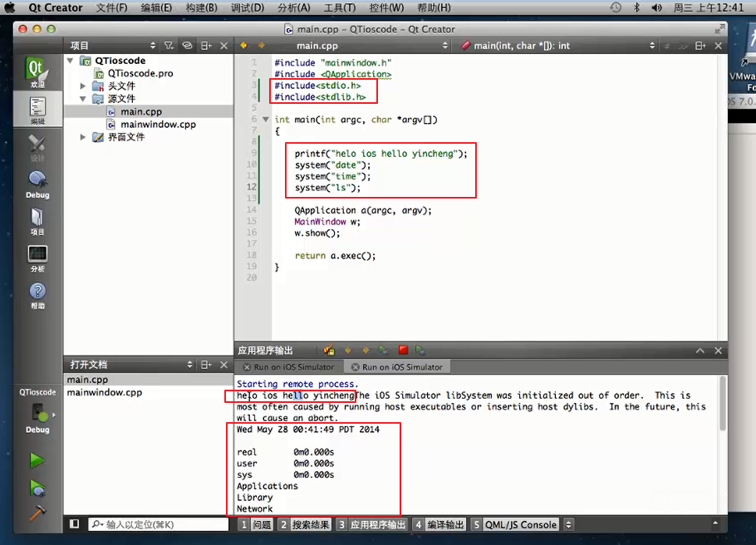Open the 调试(D) menu

click(x=248, y=7)
